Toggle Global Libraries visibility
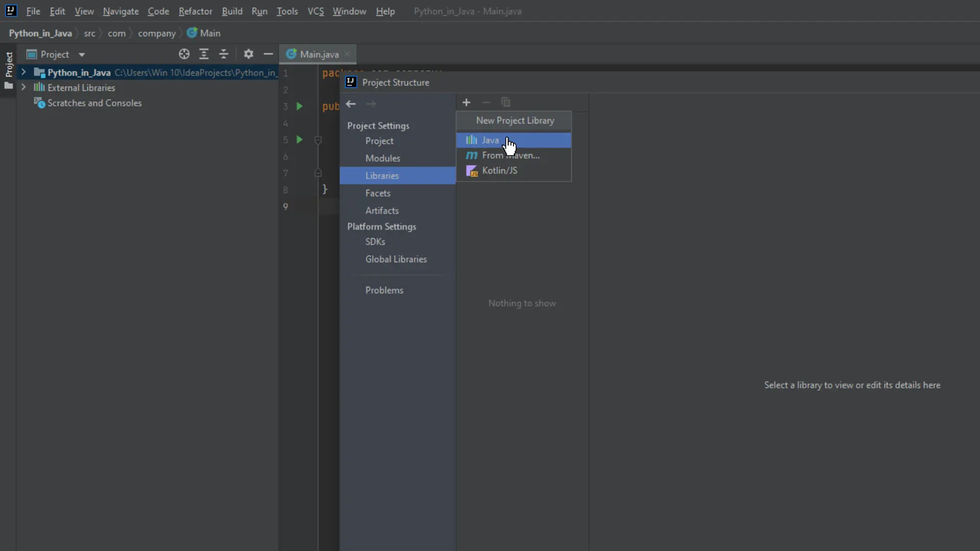980x551 pixels. tap(396, 259)
